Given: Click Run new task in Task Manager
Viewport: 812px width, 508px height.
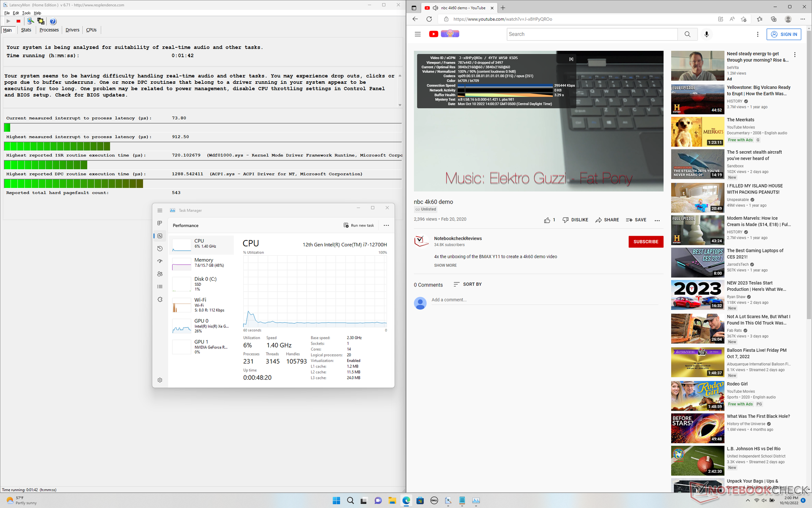Looking at the screenshot, I should click(359, 226).
